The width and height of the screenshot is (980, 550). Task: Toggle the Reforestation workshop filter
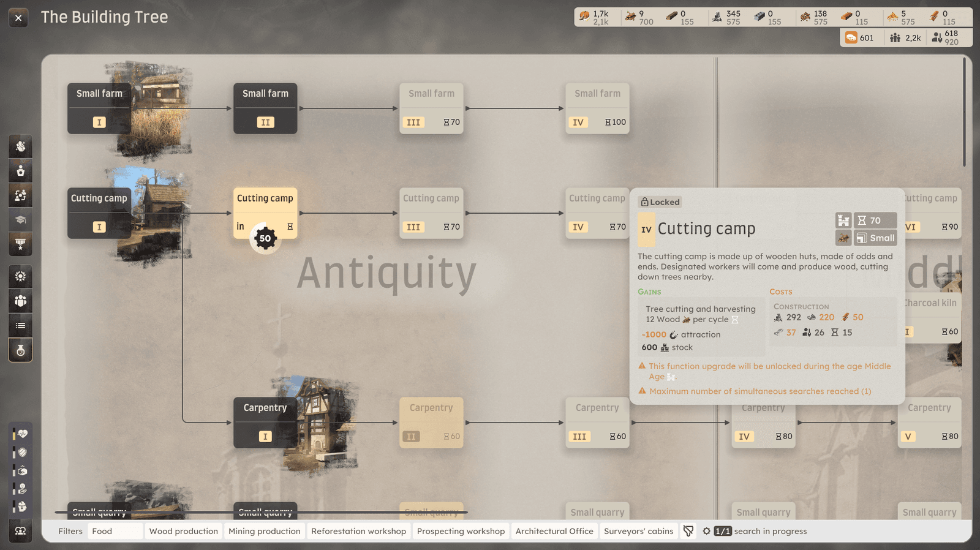[x=359, y=531]
